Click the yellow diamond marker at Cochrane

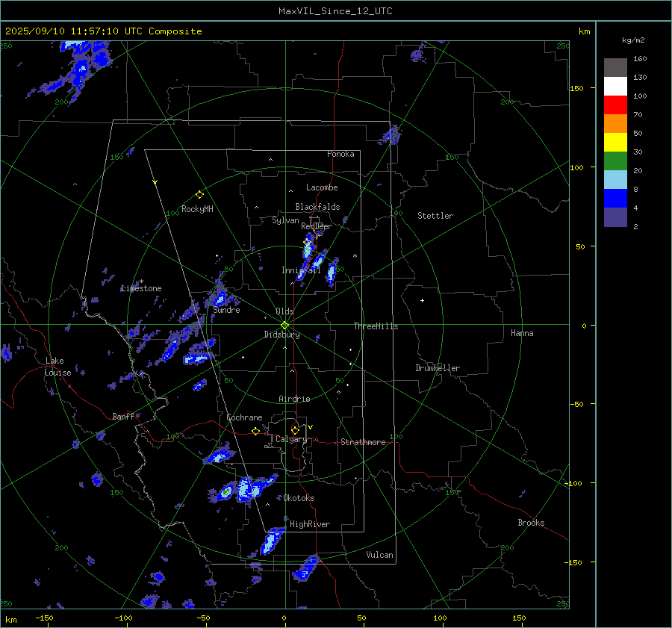click(255, 432)
